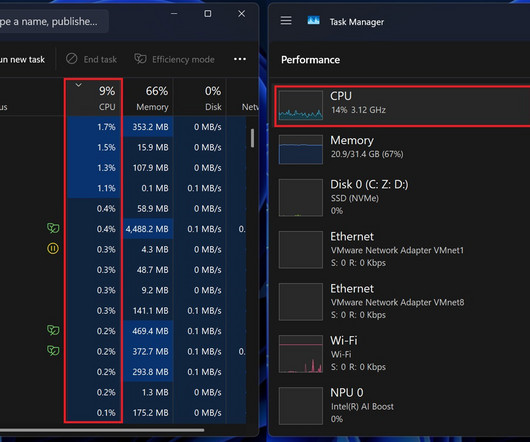This screenshot has width=530, height=442.
Task: Open the three-dot more options menu
Action: tap(240, 59)
